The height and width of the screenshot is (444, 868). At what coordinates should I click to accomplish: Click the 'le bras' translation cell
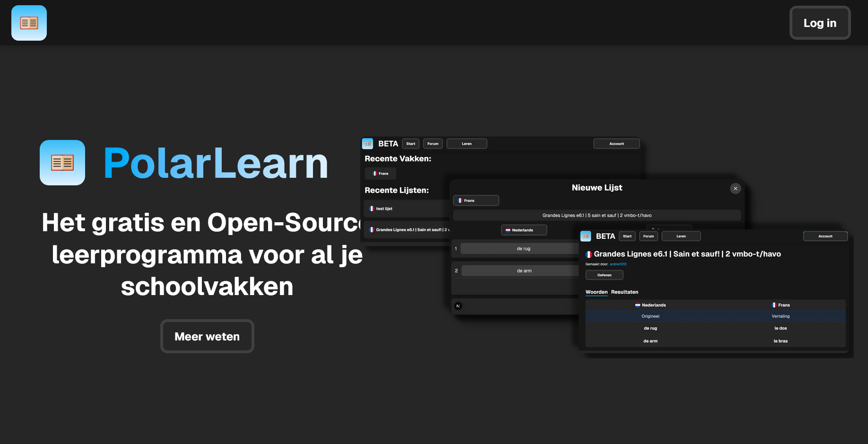781,341
